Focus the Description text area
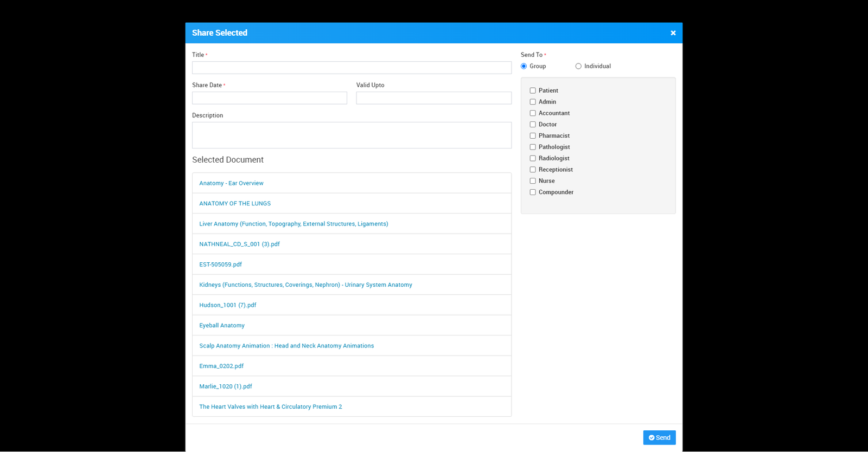Viewport: 868px width, 452px height. pos(352,135)
